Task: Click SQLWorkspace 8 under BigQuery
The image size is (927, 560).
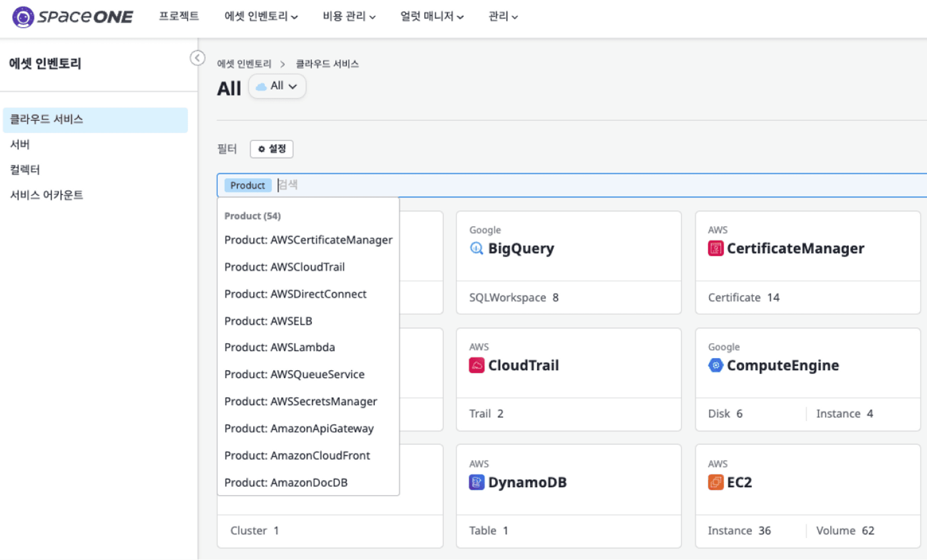Action: point(514,298)
